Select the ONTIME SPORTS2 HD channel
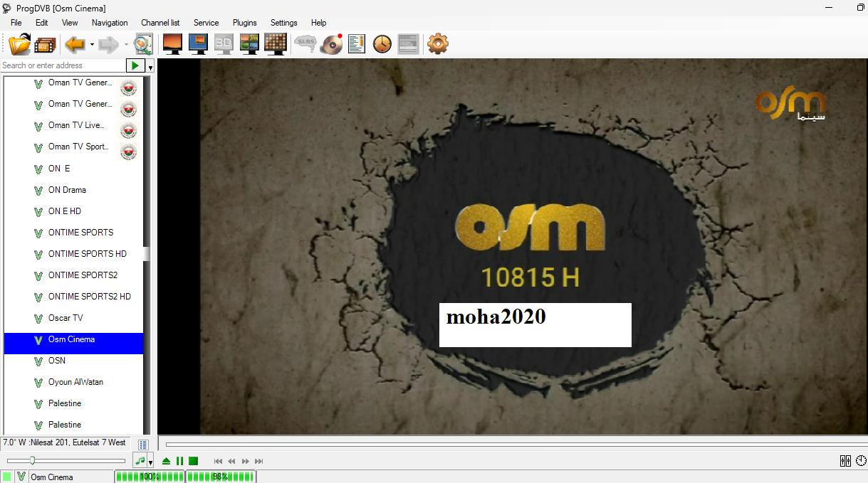Viewport: 868px width, 483px height. (x=90, y=297)
